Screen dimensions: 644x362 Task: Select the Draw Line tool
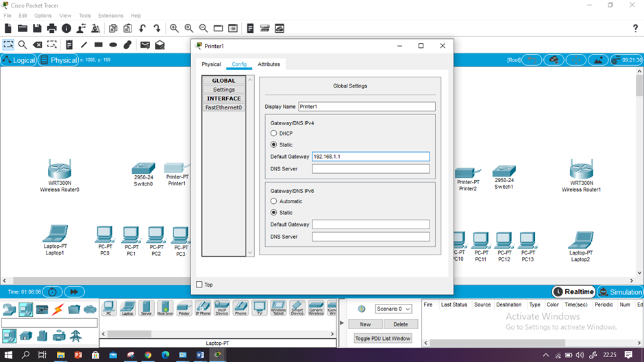coord(84,44)
